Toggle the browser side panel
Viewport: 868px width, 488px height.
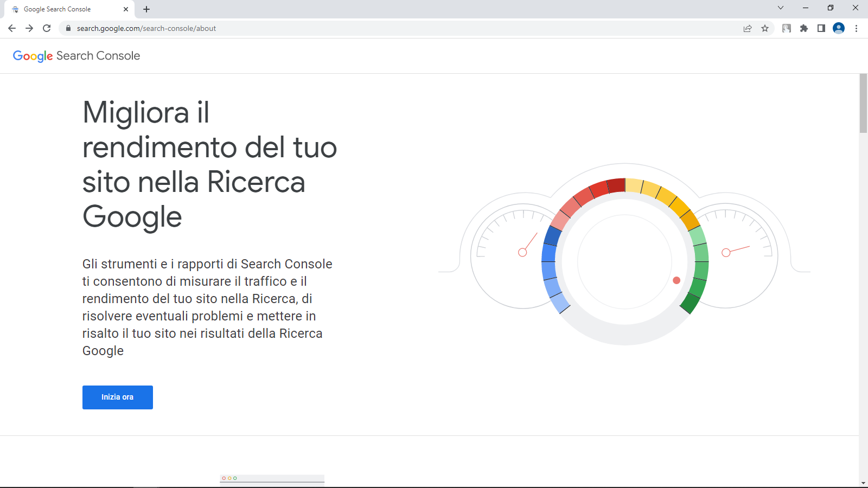coord(821,28)
